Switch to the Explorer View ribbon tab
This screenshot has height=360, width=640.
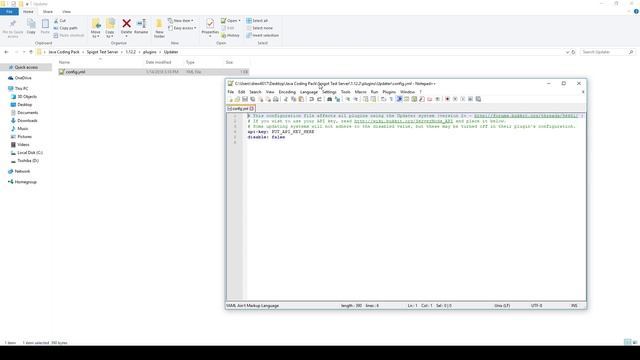[x=67, y=11]
